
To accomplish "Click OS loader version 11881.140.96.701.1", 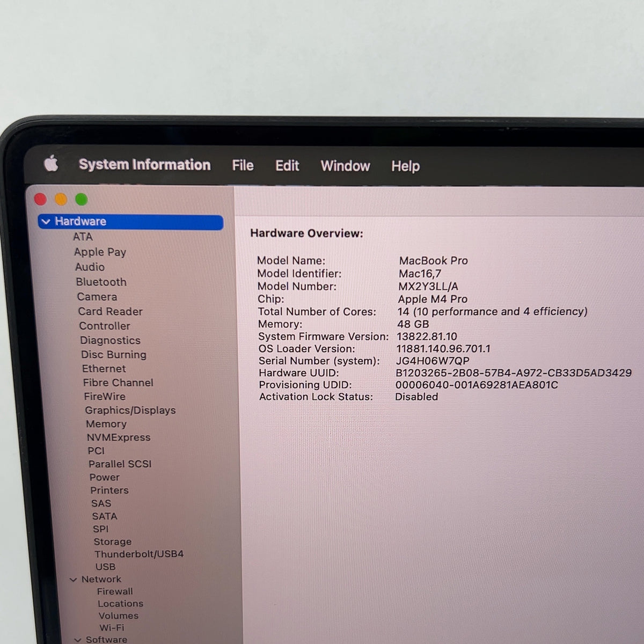I will point(443,349).
